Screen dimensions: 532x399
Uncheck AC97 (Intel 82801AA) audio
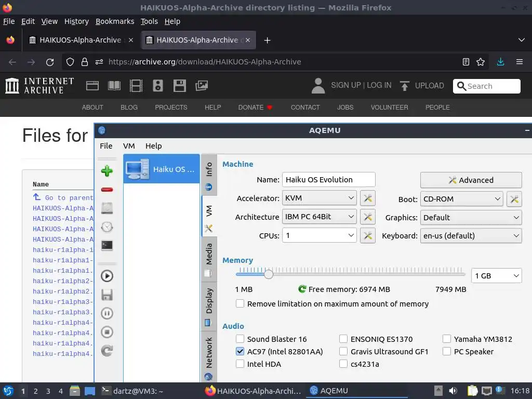coord(240,351)
